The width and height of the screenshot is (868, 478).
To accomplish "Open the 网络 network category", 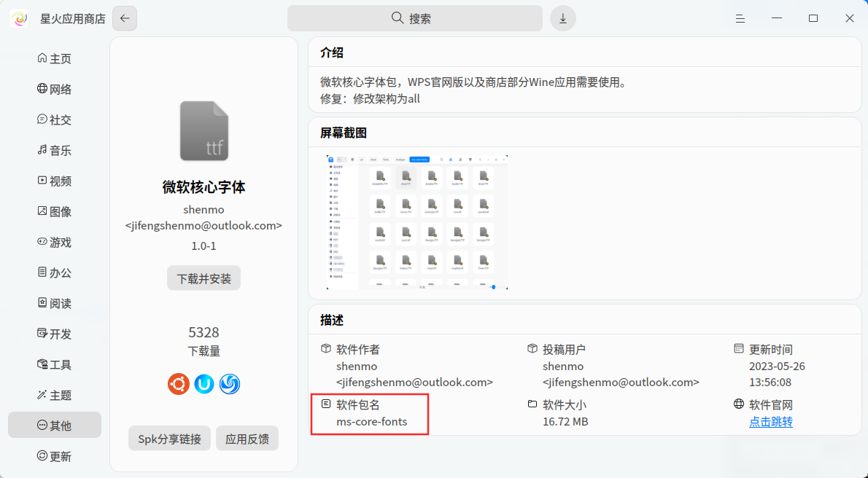I will [54, 89].
